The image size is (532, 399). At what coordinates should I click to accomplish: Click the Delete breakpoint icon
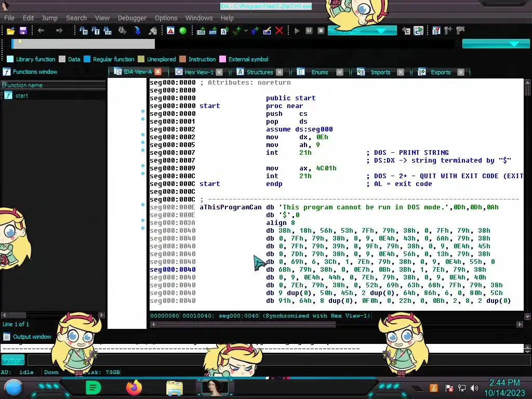coord(460,31)
